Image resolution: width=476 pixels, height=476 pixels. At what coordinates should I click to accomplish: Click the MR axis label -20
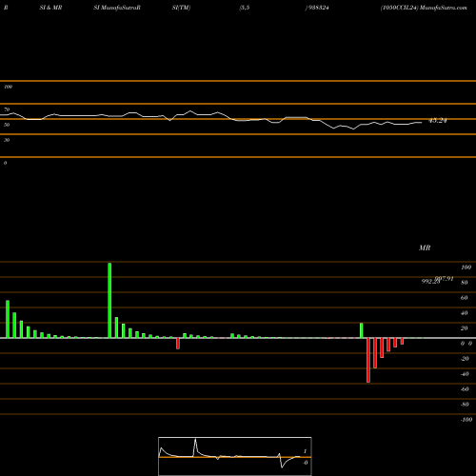[x=465, y=359]
